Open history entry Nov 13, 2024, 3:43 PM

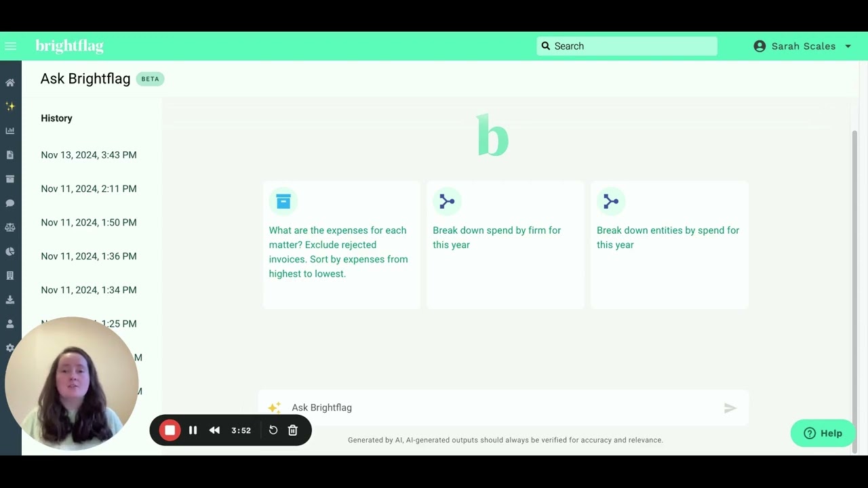(x=89, y=155)
